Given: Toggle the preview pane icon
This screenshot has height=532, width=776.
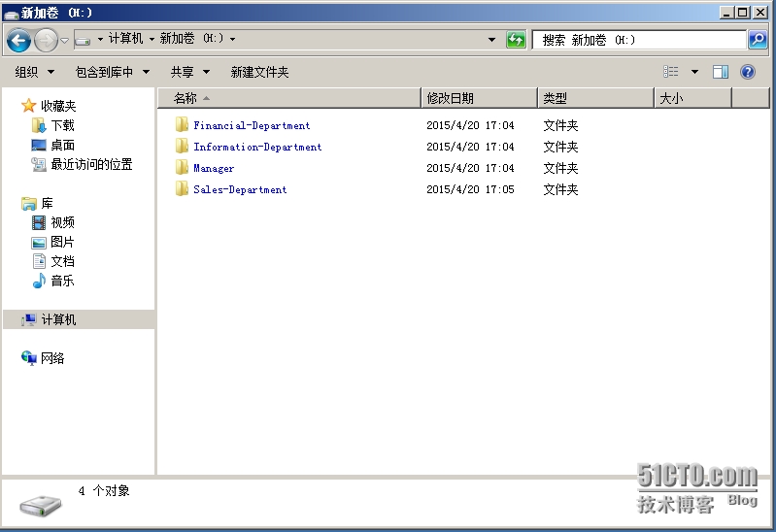Looking at the screenshot, I should pos(721,72).
